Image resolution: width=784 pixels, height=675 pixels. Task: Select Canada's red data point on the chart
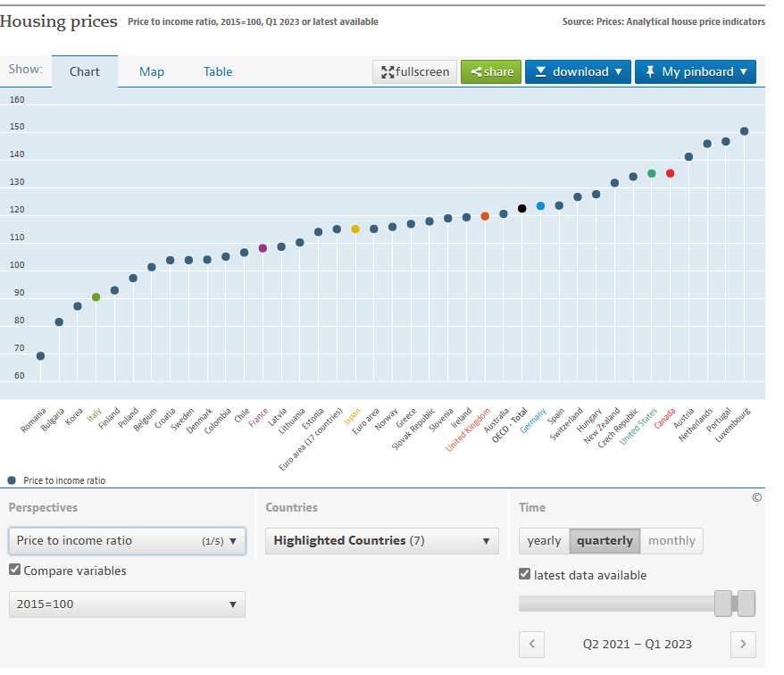[x=671, y=173]
